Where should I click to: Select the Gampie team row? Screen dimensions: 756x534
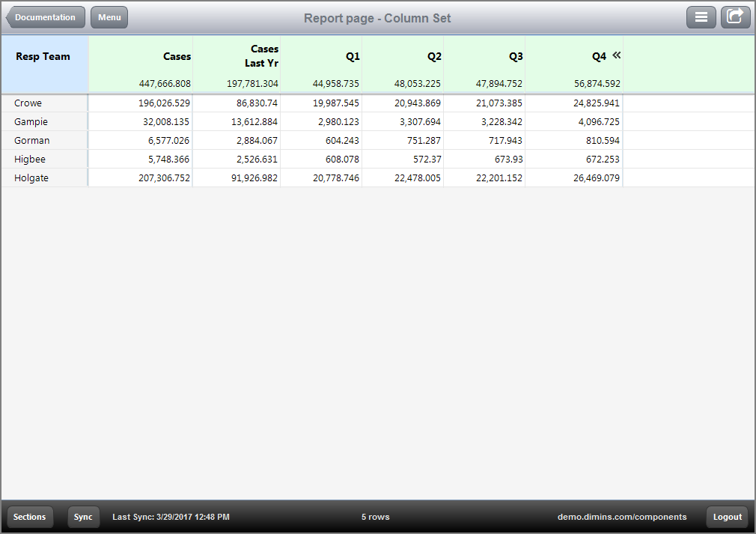point(45,121)
